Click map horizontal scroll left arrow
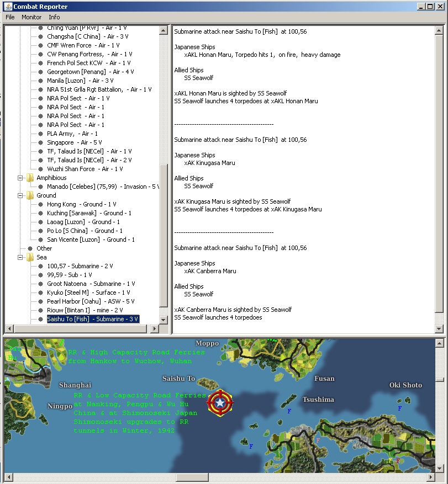 click(8, 477)
